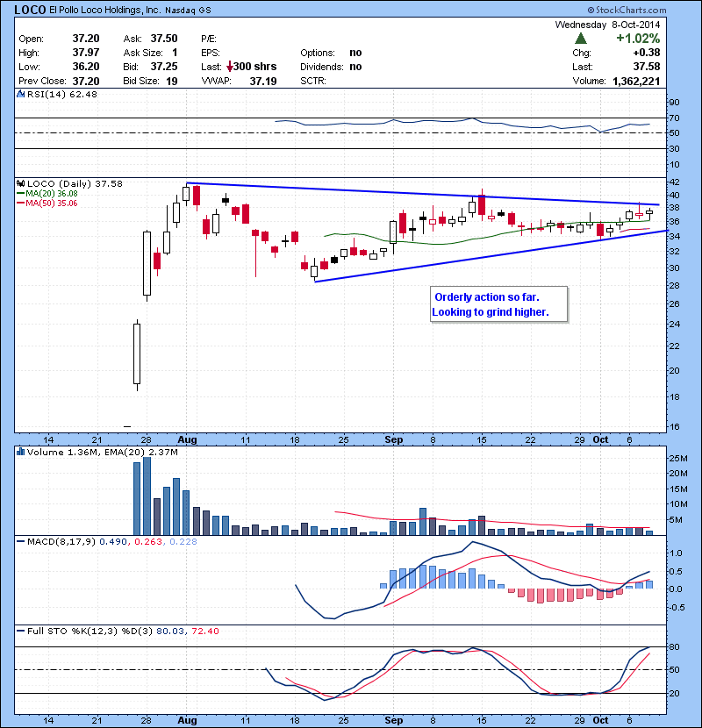Click the Aug label on price chart axis

(187, 439)
